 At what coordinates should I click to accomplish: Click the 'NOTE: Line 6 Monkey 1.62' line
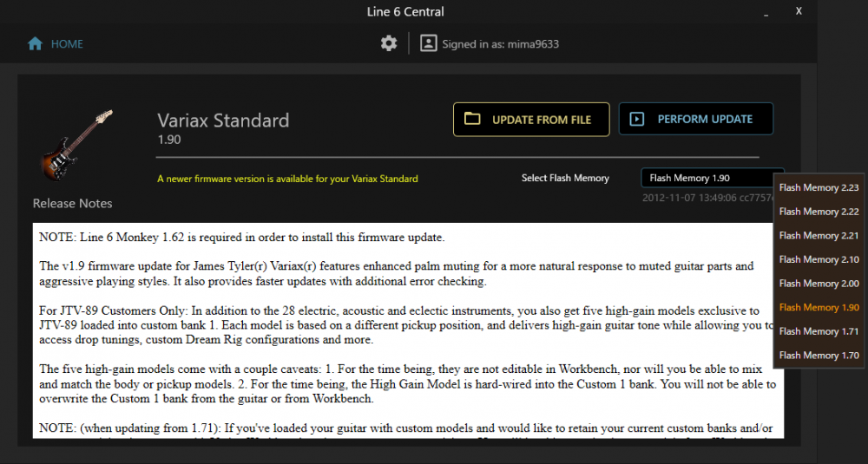(x=242, y=238)
